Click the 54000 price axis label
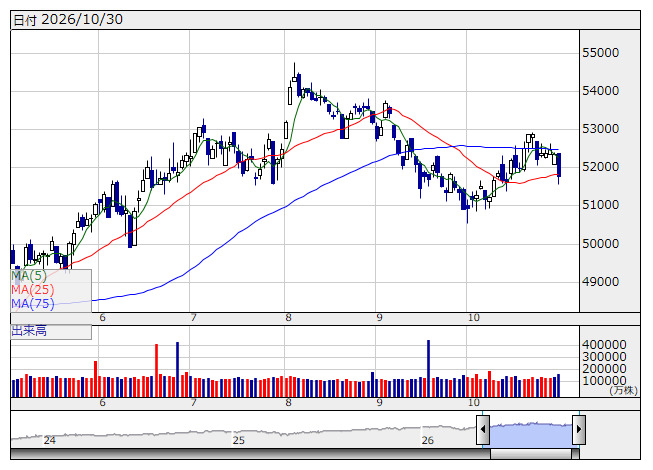The width and height of the screenshot is (653, 470). (x=600, y=91)
